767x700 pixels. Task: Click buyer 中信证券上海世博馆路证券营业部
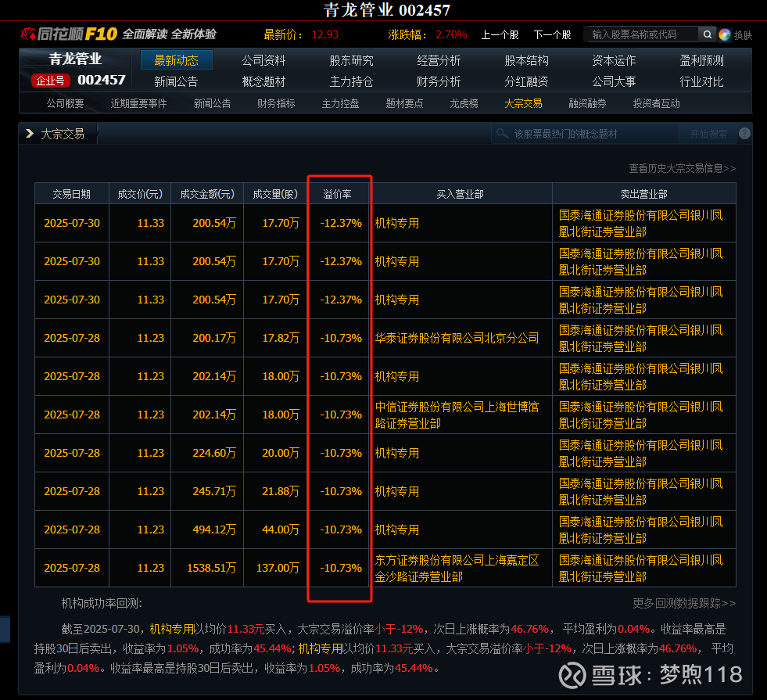(457, 415)
